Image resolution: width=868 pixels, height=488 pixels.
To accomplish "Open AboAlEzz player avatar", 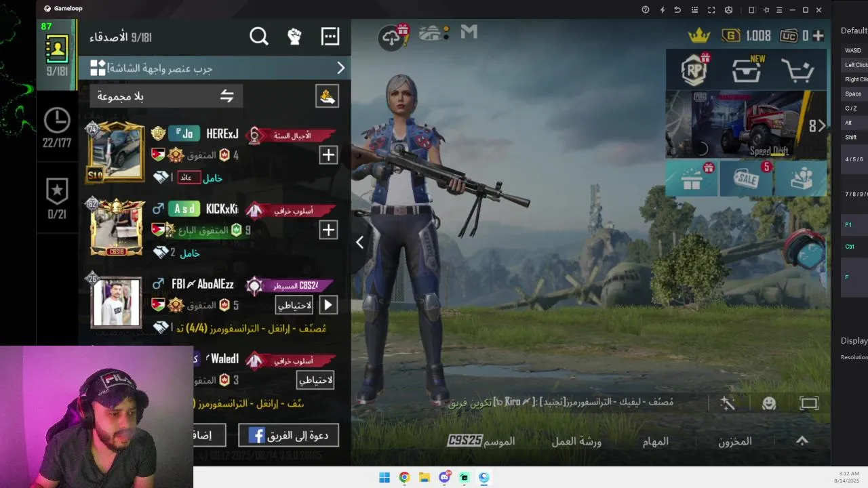I will pyautogui.click(x=117, y=302).
